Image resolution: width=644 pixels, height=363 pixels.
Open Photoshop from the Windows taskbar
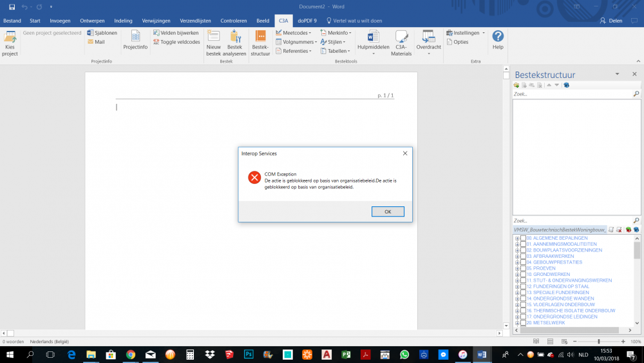click(x=249, y=355)
